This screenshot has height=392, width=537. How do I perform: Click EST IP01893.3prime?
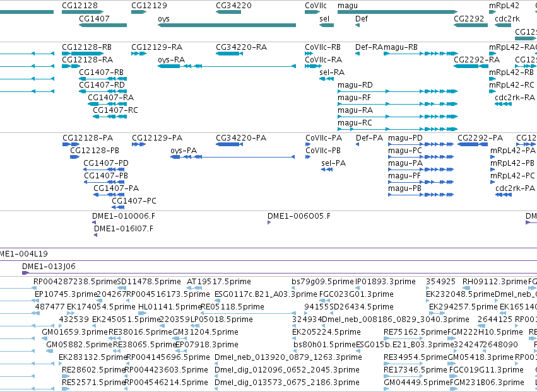[x=386, y=282]
